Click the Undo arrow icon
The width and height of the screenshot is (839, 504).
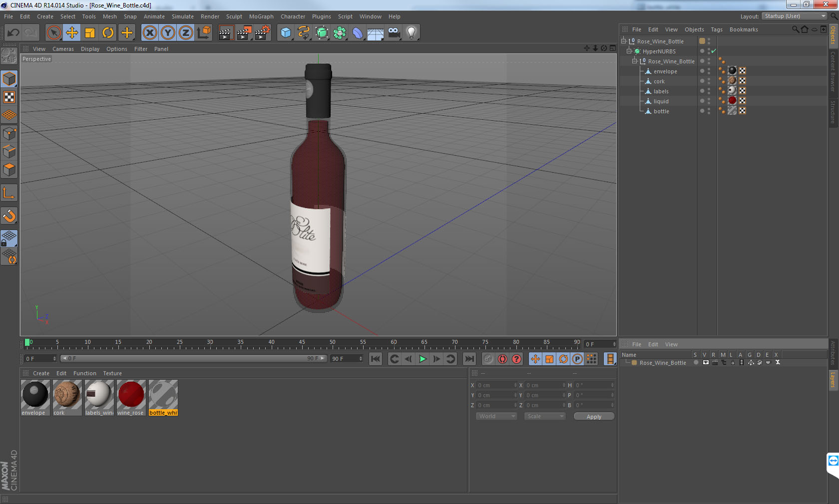pyautogui.click(x=13, y=33)
